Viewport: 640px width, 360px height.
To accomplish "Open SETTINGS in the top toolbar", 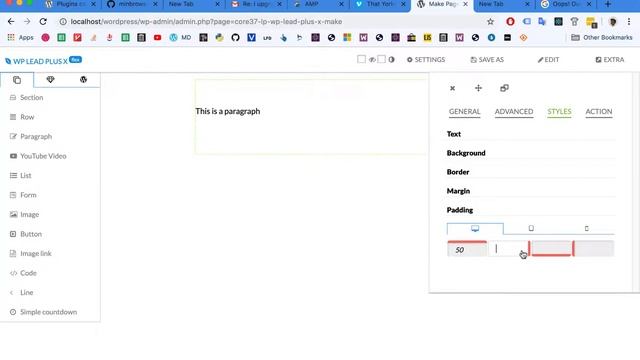I will coord(426,60).
